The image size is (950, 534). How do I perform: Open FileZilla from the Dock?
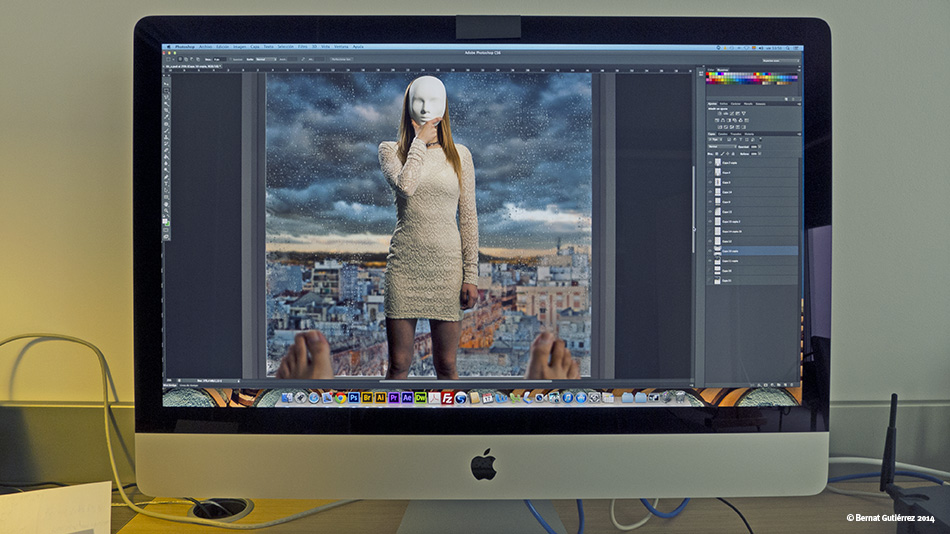[447, 398]
